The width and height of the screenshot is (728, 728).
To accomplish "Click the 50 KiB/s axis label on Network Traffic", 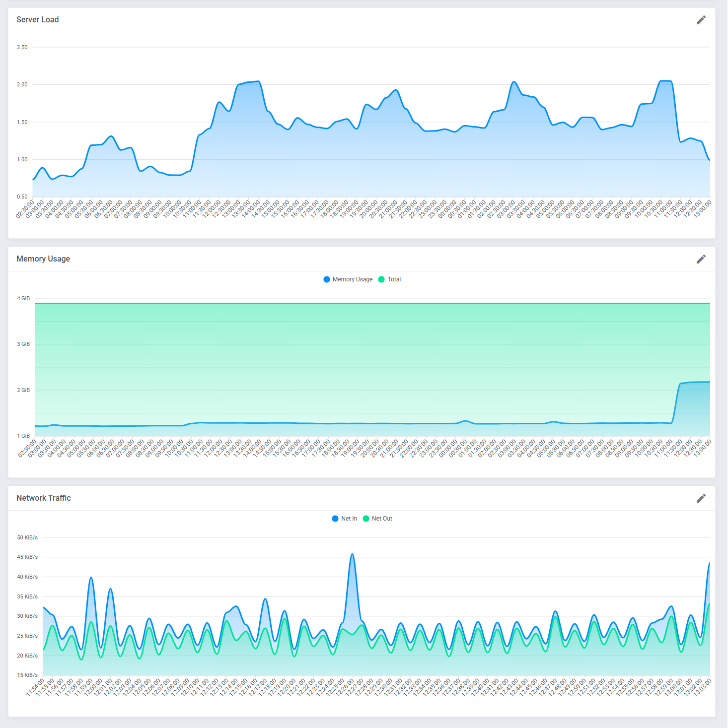I will pos(28,537).
